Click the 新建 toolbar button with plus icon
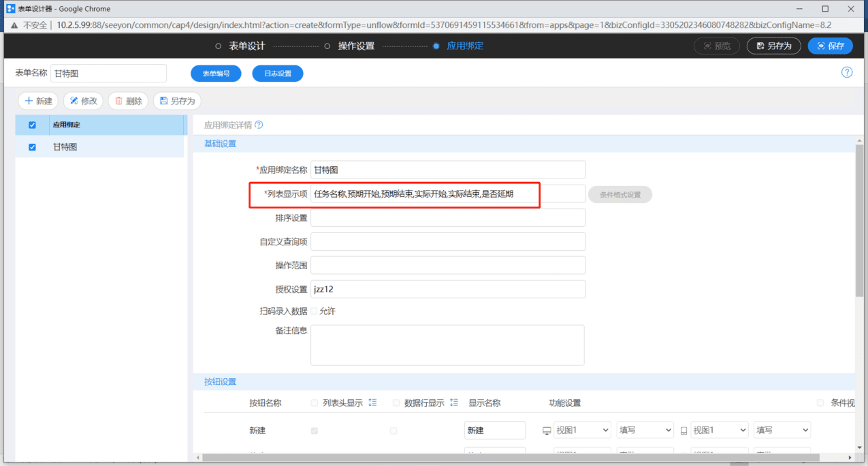The image size is (868, 466). [38, 101]
